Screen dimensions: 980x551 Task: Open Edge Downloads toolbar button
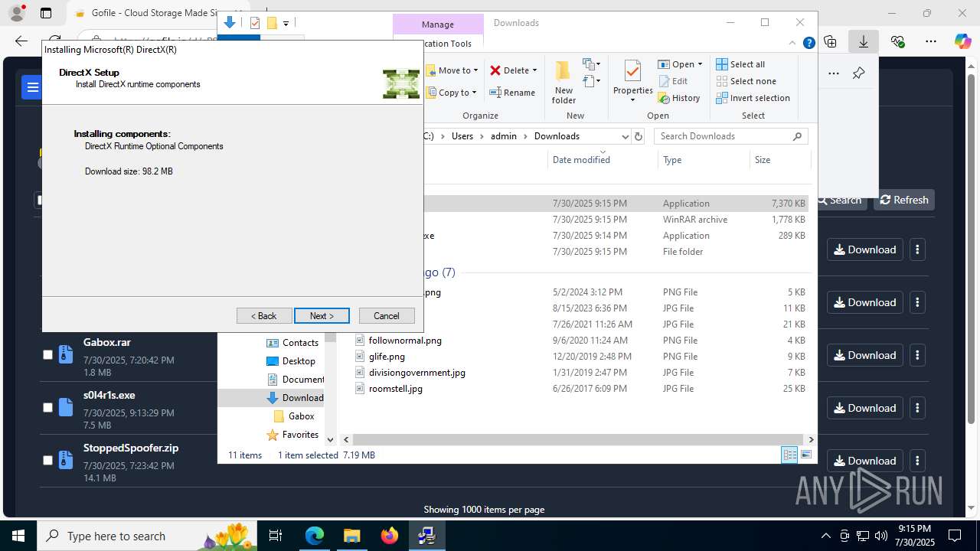864,41
